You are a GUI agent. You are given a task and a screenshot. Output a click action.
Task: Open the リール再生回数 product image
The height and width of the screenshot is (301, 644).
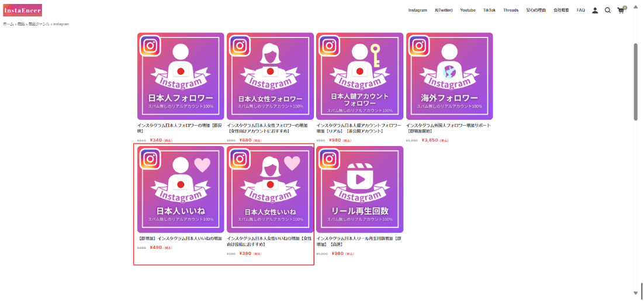(x=360, y=190)
